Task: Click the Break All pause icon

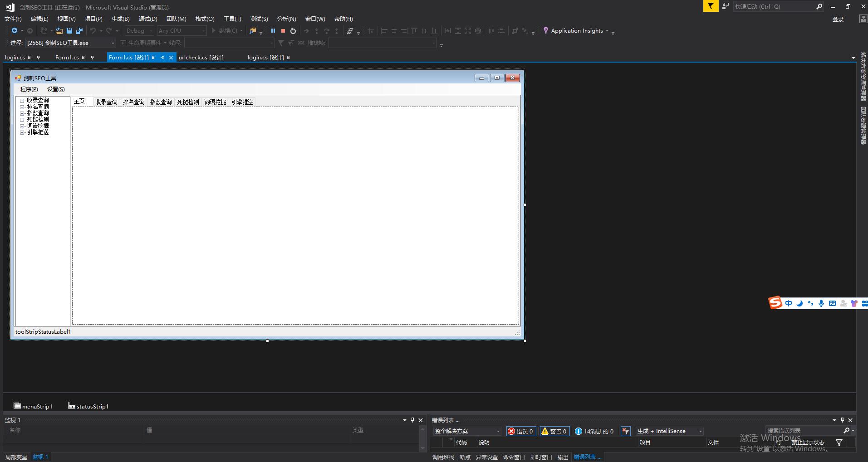Action: [273, 31]
